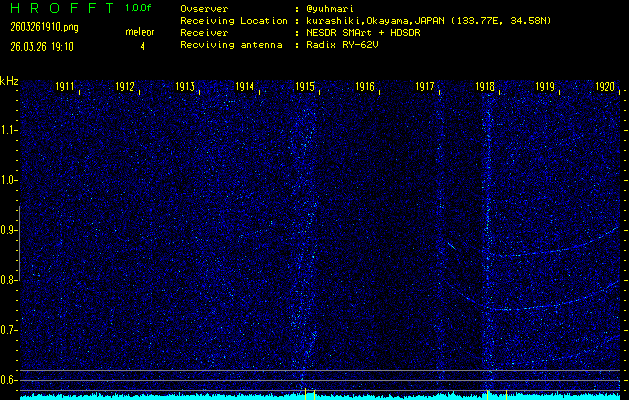Click the 0.8 frequency axis label
Screen dimensions: 629x400
pyautogui.click(x=8, y=280)
